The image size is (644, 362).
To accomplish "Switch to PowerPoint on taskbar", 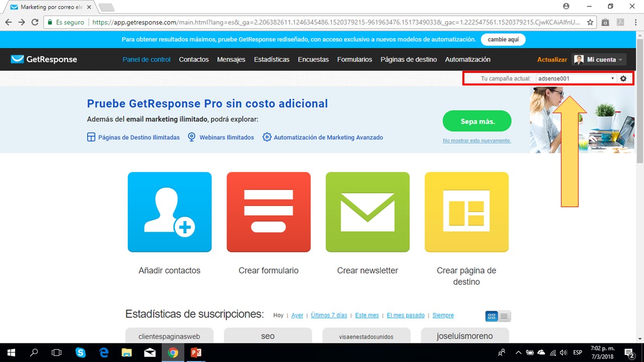I will 196,352.
